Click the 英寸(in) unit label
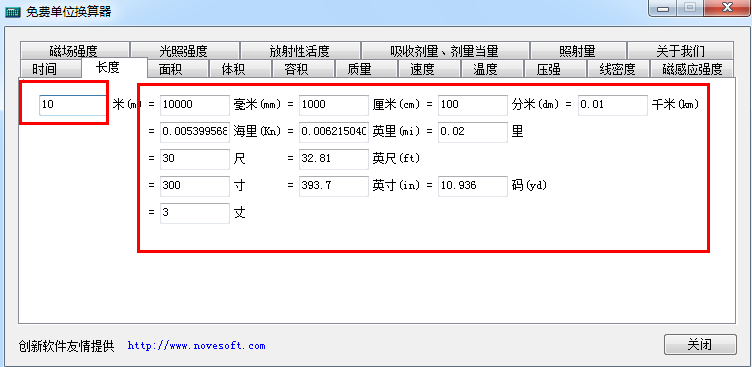Viewport: 752px width, 367px height. pyautogui.click(x=396, y=186)
